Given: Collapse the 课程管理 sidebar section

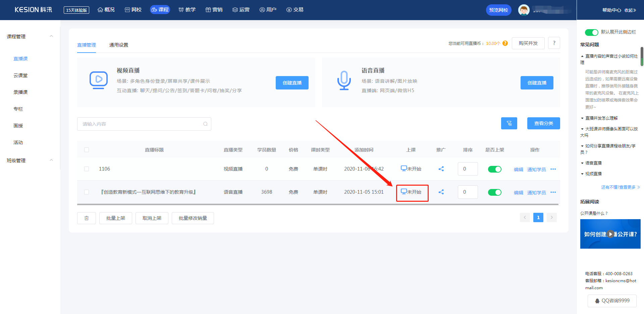Looking at the screenshot, I should (51, 36).
